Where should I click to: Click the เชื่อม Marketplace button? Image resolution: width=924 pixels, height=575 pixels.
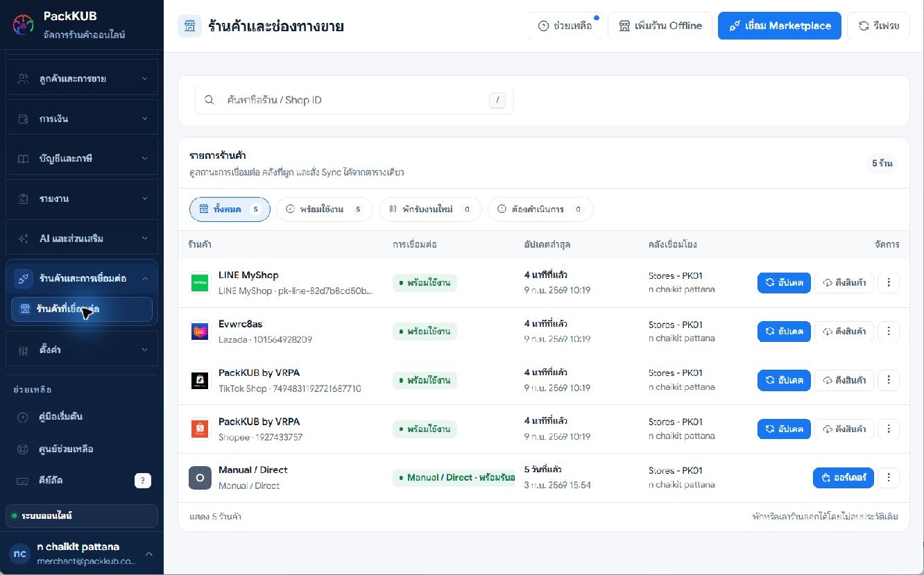780,26
